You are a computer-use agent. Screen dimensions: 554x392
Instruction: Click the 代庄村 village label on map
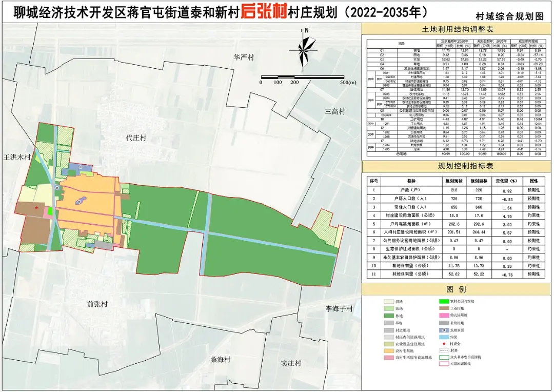[136, 139]
